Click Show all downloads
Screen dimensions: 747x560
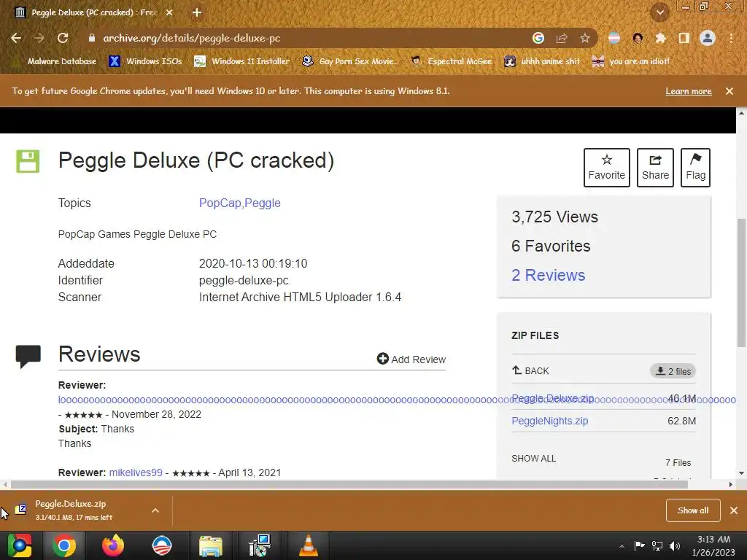pyautogui.click(x=693, y=510)
